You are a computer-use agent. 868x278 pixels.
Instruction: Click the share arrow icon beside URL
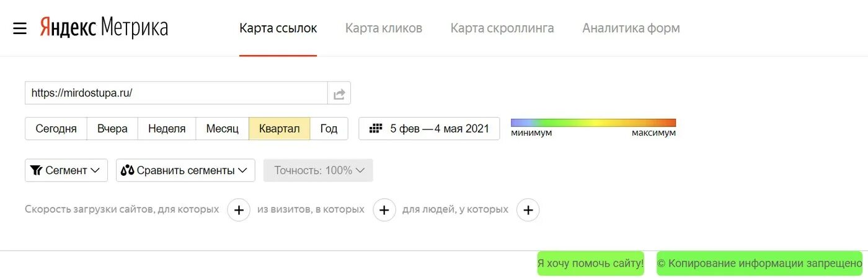pyautogui.click(x=339, y=93)
